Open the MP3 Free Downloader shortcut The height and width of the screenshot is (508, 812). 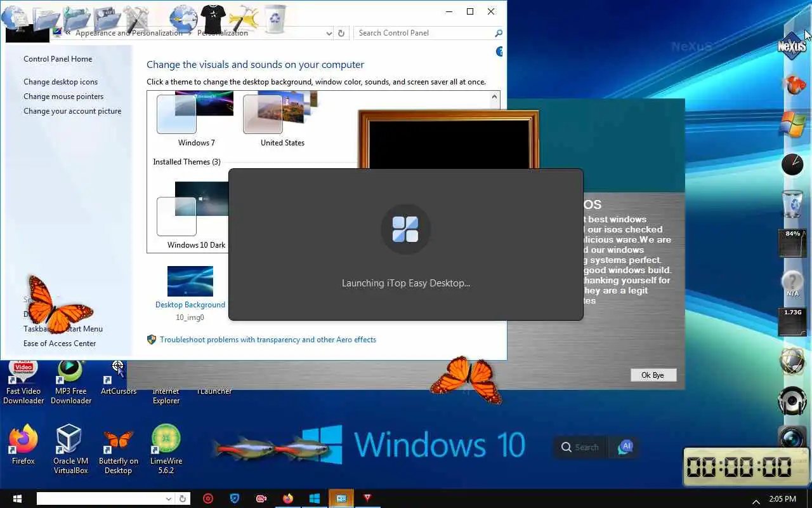click(x=71, y=382)
